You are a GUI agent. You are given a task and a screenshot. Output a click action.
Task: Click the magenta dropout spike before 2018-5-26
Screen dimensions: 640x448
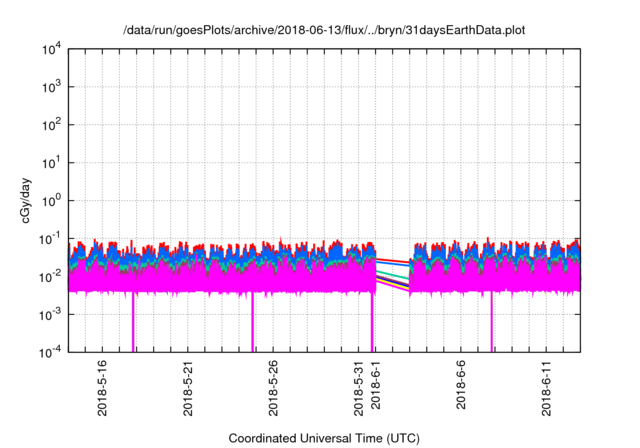[x=253, y=322]
